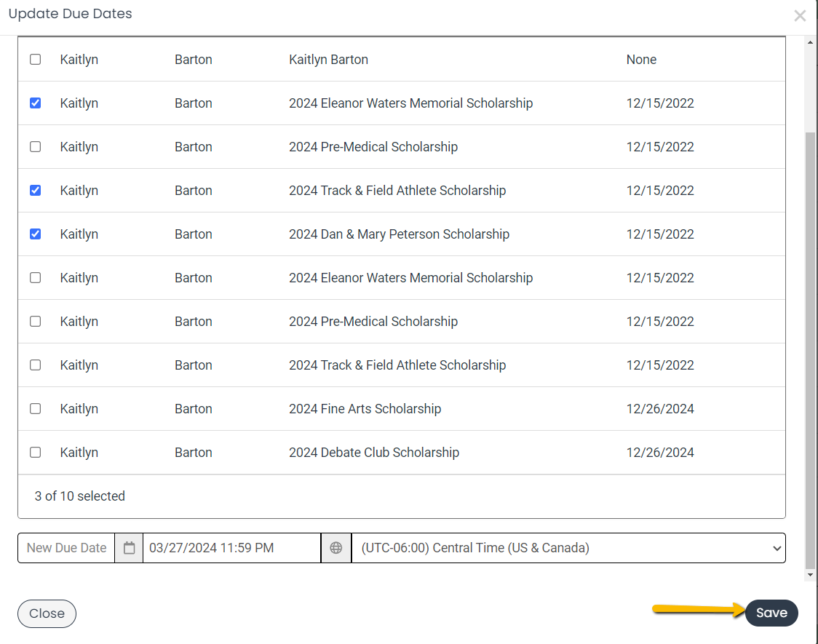Click the Close button
The height and width of the screenshot is (644, 818).
47,613
